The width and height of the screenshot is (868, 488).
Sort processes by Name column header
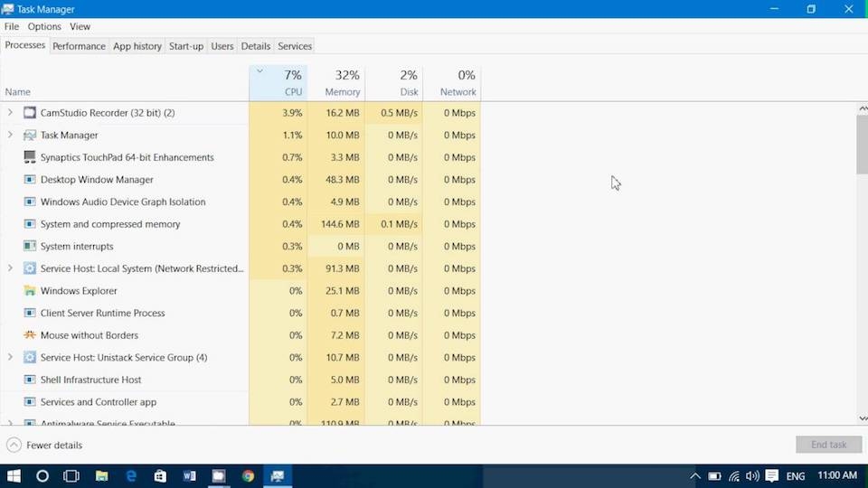125,83
